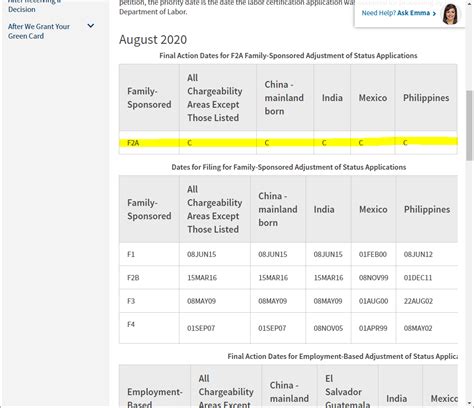474x408 pixels.
Task: Click F4 All Chargeability date 01SEP07
Action: (x=201, y=328)
